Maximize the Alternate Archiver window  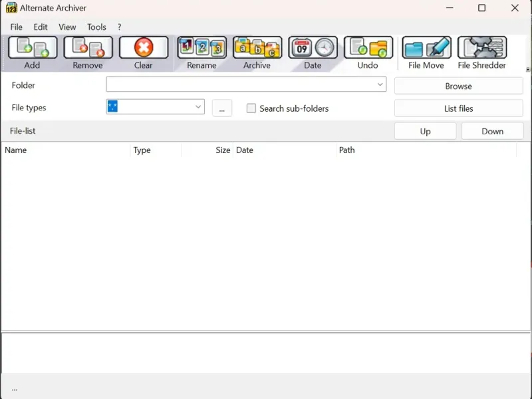point(481,8)
